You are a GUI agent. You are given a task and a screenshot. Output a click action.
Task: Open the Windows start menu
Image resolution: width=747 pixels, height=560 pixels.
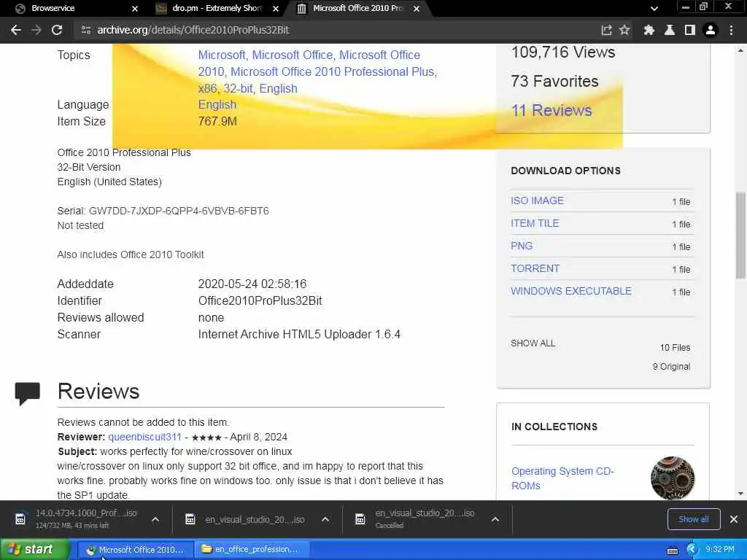[x=34, y=550]
